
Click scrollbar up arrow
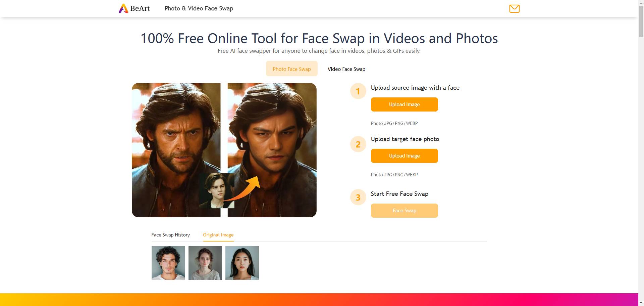click(x=641, y=3)
